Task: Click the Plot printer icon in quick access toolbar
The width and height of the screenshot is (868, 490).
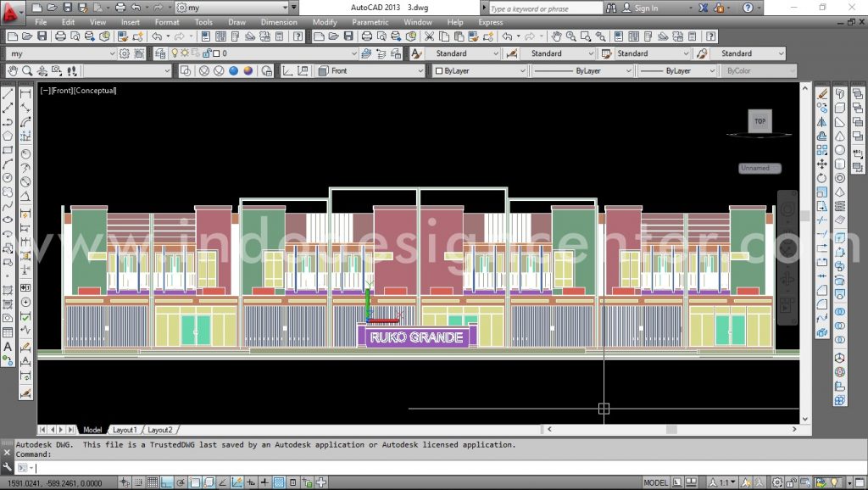Action: pos(120,8)
